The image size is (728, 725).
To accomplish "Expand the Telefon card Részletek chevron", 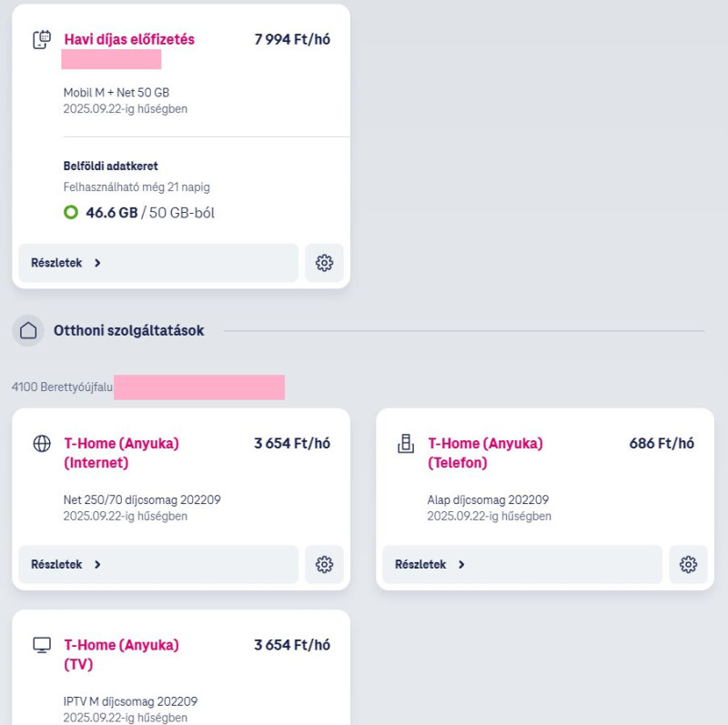I will [461, 564].
